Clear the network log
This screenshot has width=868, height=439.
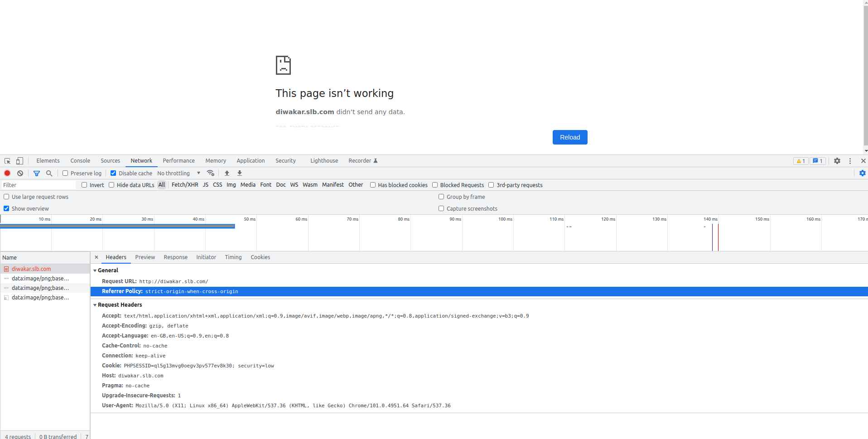pyautogui.click(x=20, y=173)
